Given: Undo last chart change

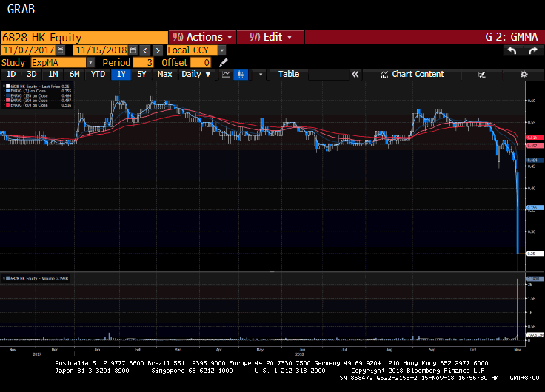Looking at the screenshot, I should click(x=512, y=51).
